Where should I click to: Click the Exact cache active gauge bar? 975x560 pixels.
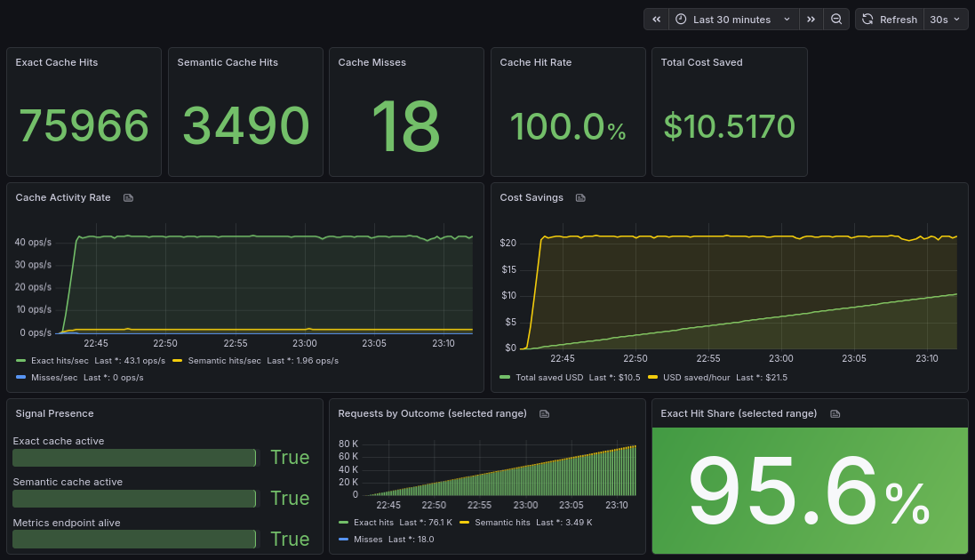[133, 458]
